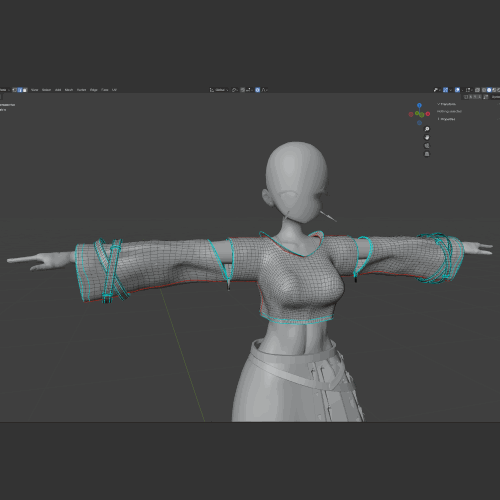Enable face select mode

[25, 90]
